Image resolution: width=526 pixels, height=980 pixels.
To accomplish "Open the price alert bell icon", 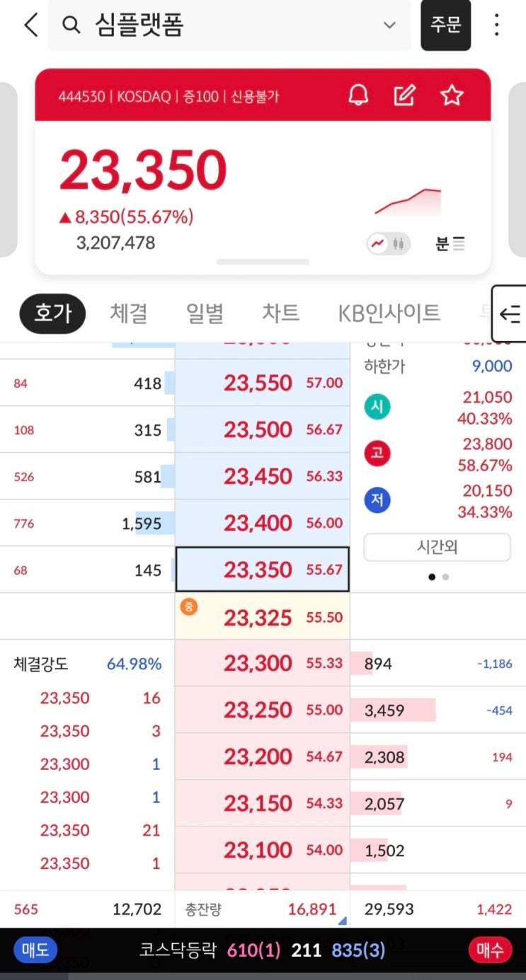I will (x=358, y=95).
